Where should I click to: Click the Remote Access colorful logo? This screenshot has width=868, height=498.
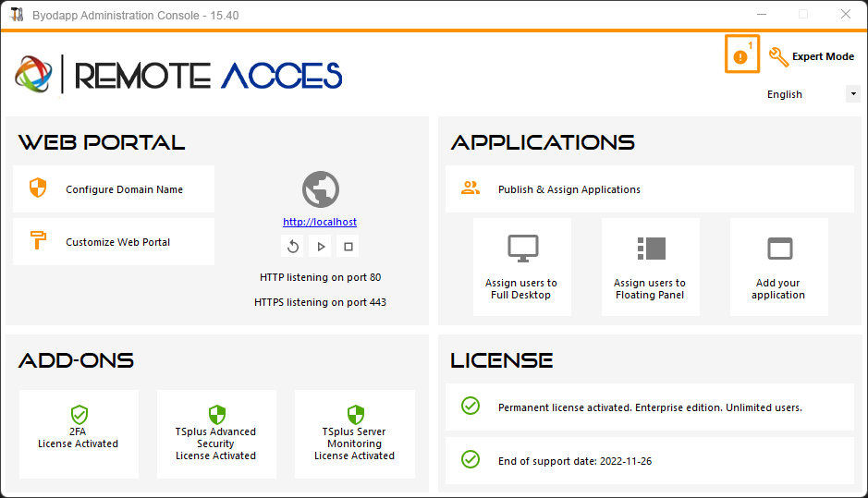point(34,74)
